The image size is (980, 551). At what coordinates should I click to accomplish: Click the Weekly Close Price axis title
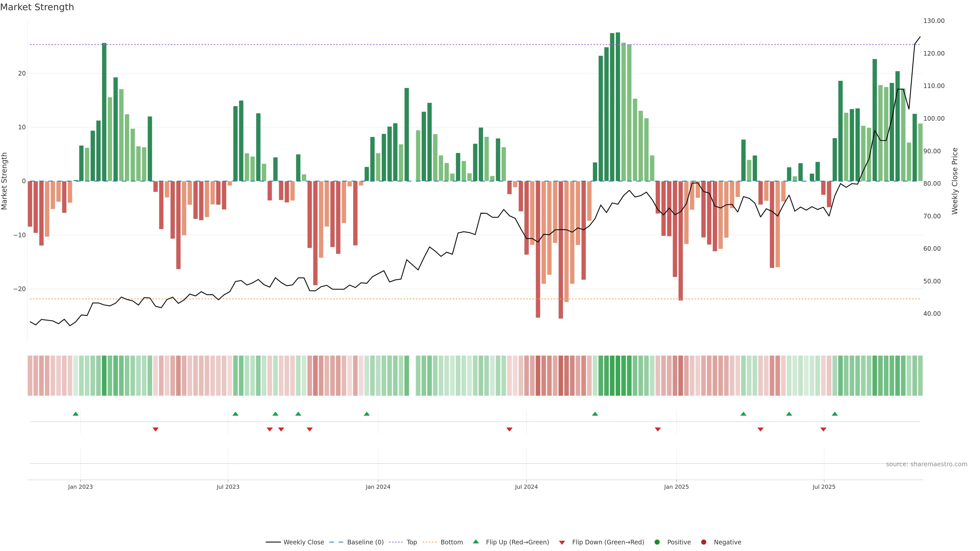pos(955,181)
